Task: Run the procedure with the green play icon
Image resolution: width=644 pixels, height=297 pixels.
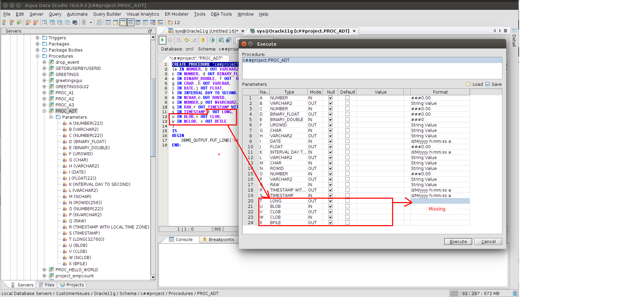Action: [x=163, y=40]
